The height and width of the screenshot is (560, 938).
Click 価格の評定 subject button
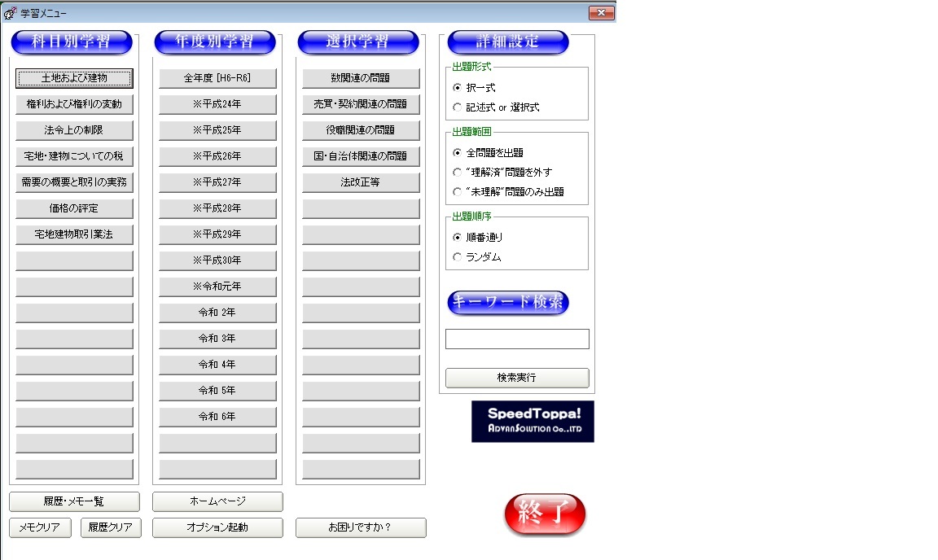point(74,208)
